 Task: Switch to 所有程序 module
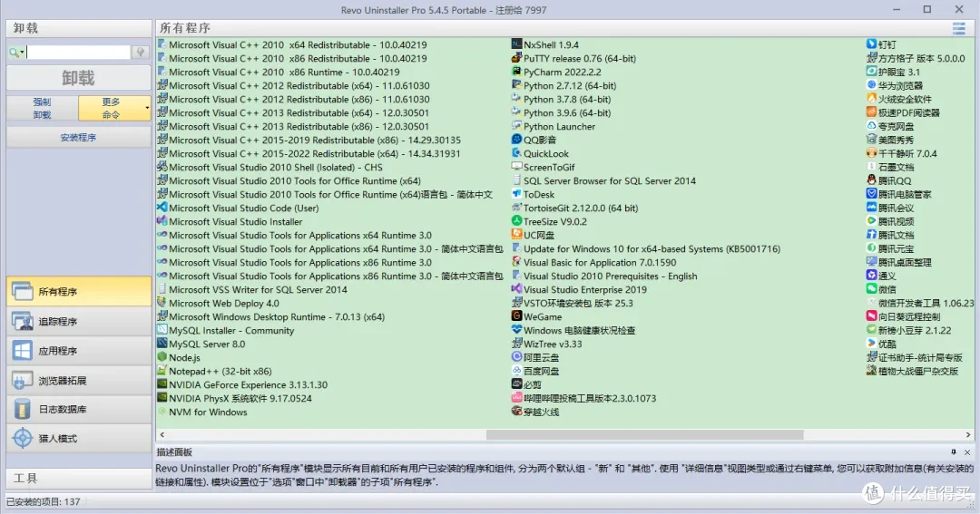(x=79, y=292)
